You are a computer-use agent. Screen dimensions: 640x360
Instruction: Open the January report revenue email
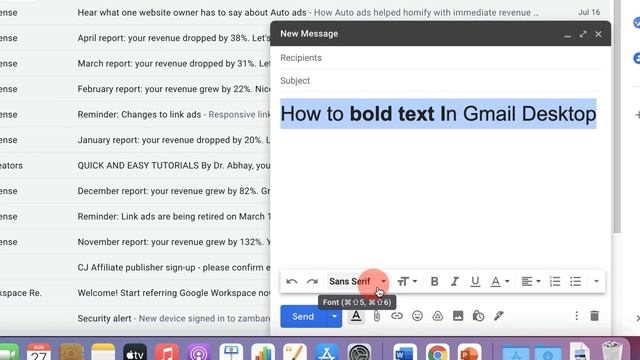pyautogui.click(x=135, y=140)
